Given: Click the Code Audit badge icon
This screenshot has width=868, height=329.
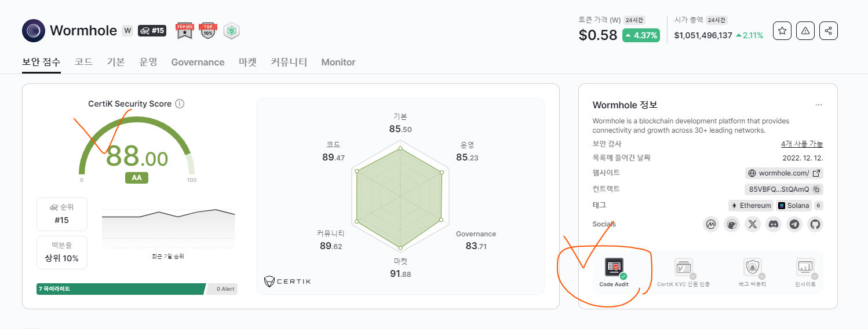Looking at the screenshot, I should tap(614, 268).
